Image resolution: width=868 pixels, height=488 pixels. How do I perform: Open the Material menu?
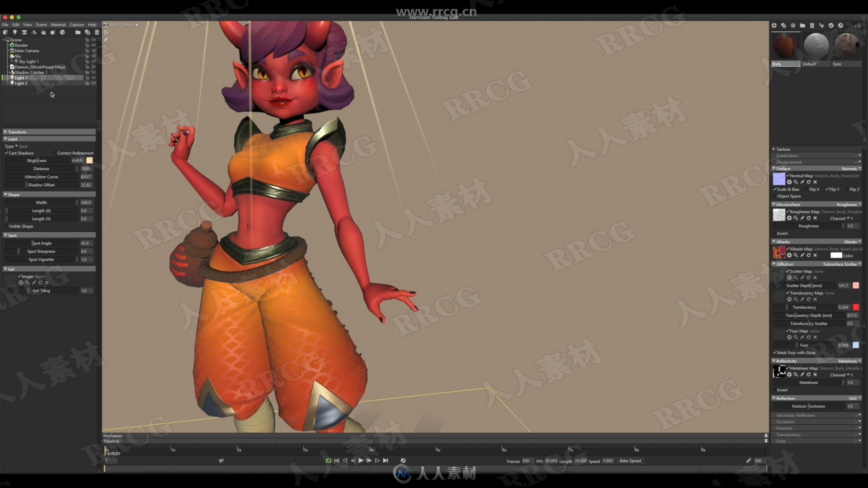tap(58, 25)
